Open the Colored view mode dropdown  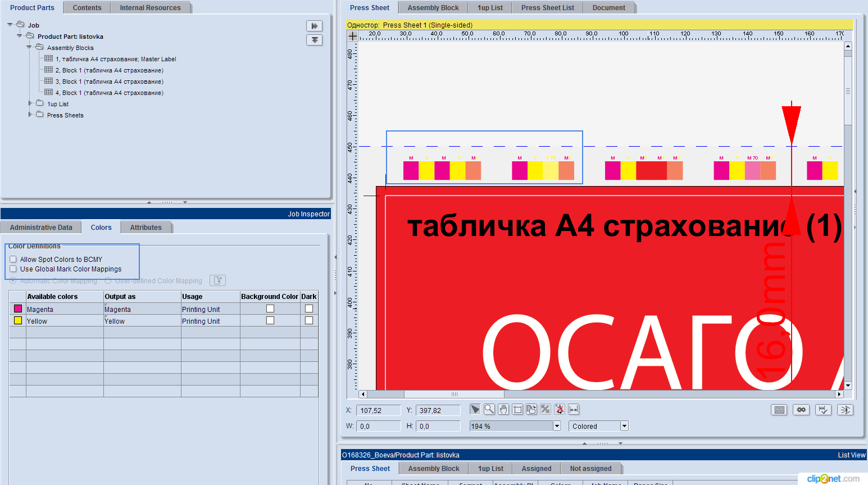624,426
